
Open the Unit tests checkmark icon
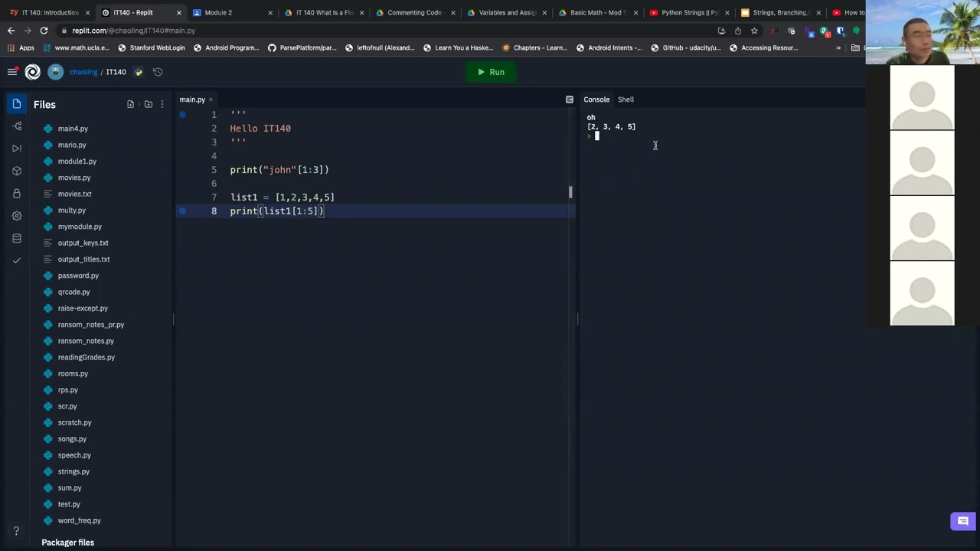click(17, 260)
